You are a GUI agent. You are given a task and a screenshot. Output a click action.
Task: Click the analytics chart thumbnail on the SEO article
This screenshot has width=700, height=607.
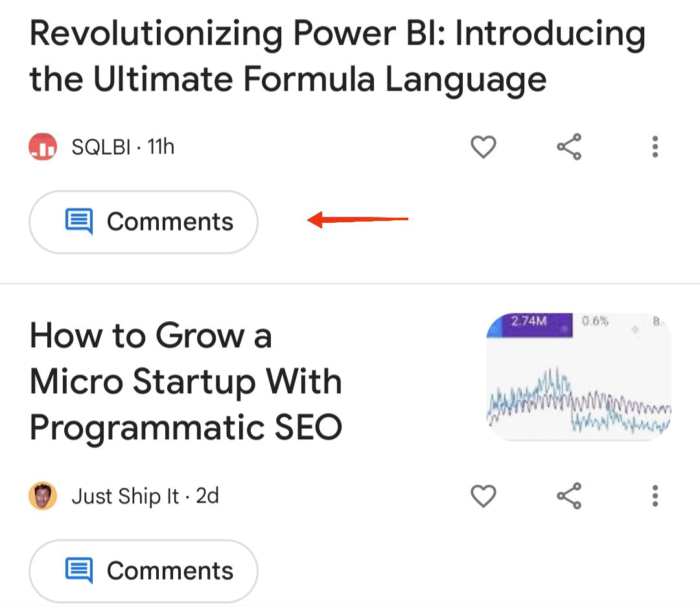pyautogui.click(x=579, y=376)
